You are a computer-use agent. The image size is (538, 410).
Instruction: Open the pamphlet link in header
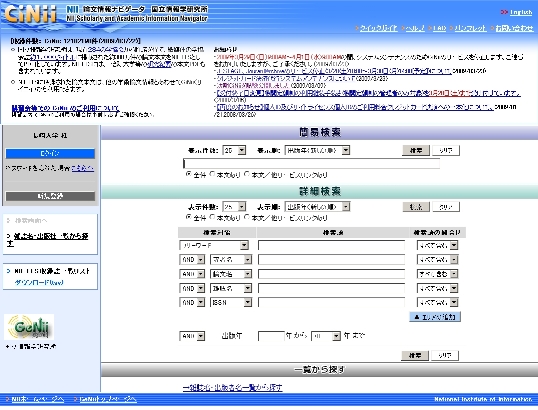click(470, 28)
